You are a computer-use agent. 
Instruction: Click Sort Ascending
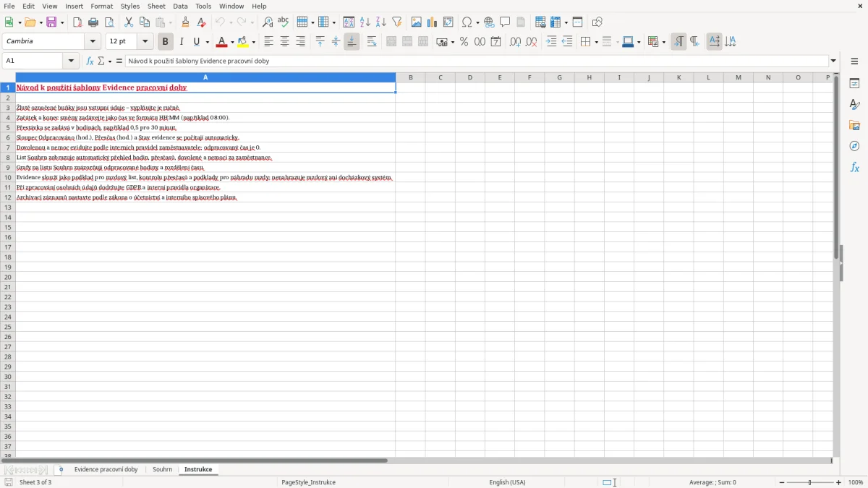[x=365, y=22]
